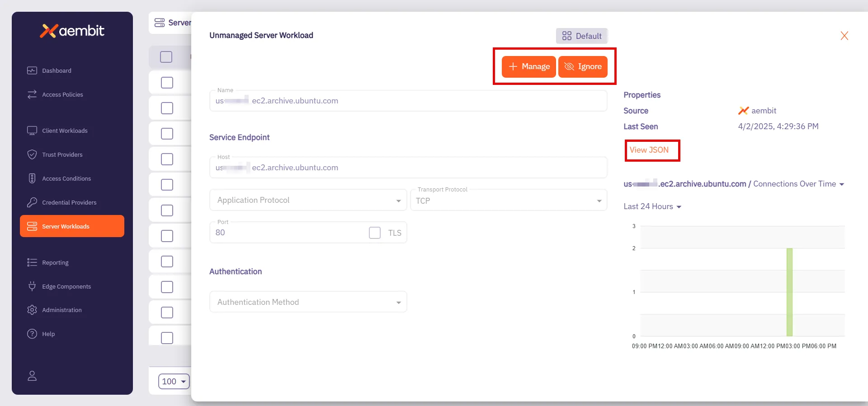Toggle the select-all header checkbox
Viewport: 868px width, 406px height.
pos(166,57)
